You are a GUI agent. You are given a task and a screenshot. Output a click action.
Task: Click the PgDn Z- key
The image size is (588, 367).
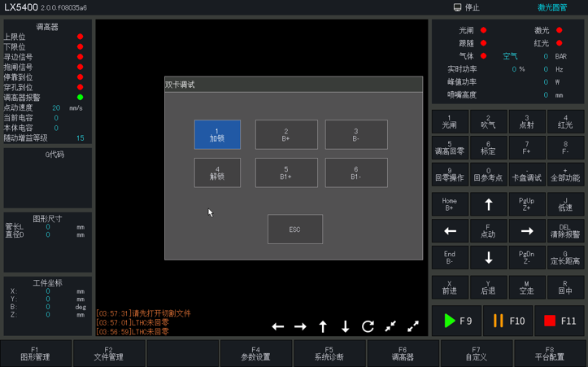coord(527,257)
